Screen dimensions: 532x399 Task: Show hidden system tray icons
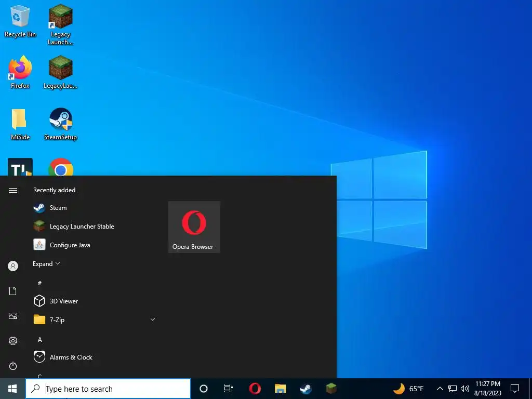point(440,389)
